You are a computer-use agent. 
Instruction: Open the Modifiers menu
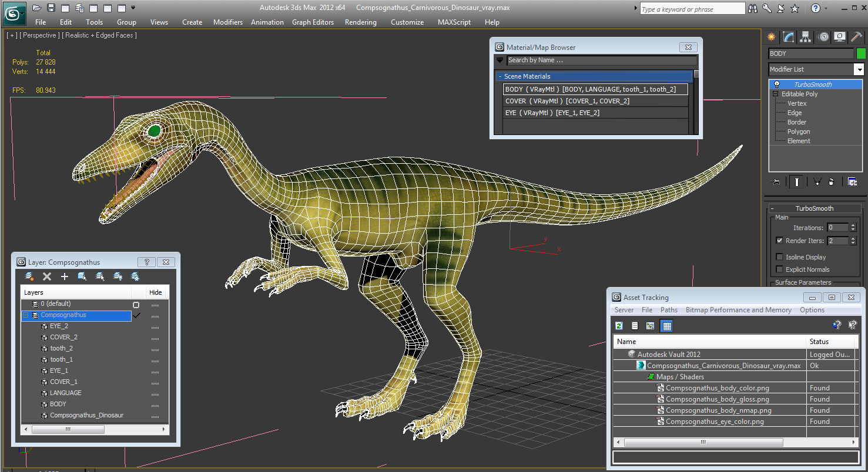click(228, 22)
